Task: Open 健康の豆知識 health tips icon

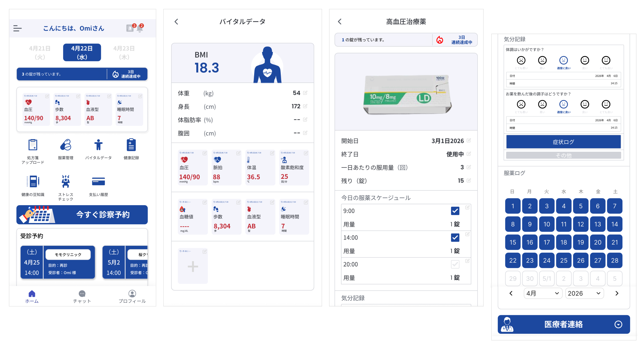Action: click(x=33, y=182)
